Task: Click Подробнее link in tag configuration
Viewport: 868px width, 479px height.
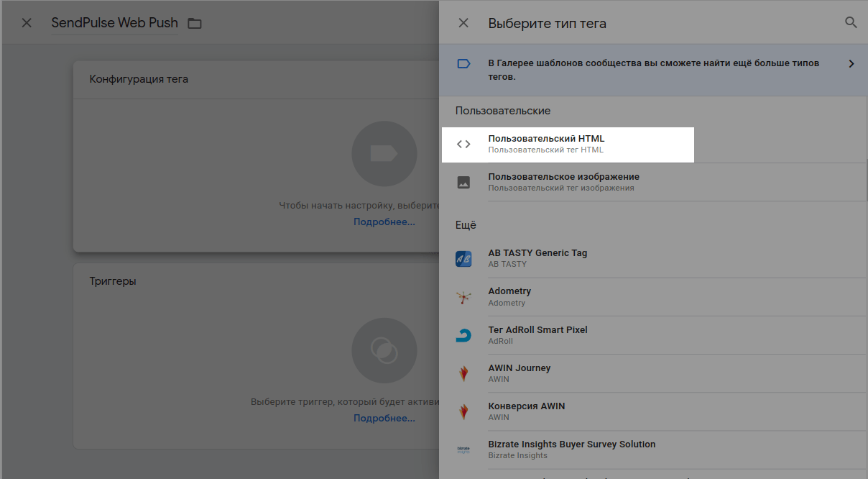Action: (384, 222)
